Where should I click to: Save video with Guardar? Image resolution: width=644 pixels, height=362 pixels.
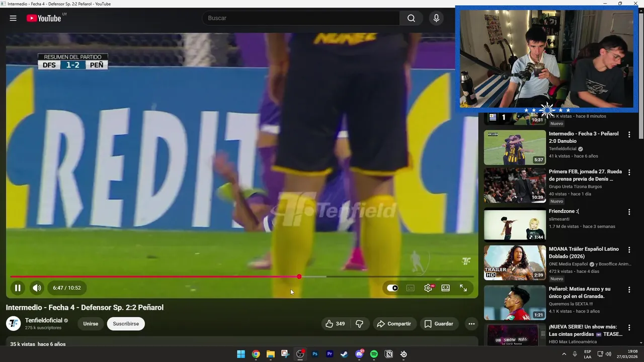coord(439,324)
